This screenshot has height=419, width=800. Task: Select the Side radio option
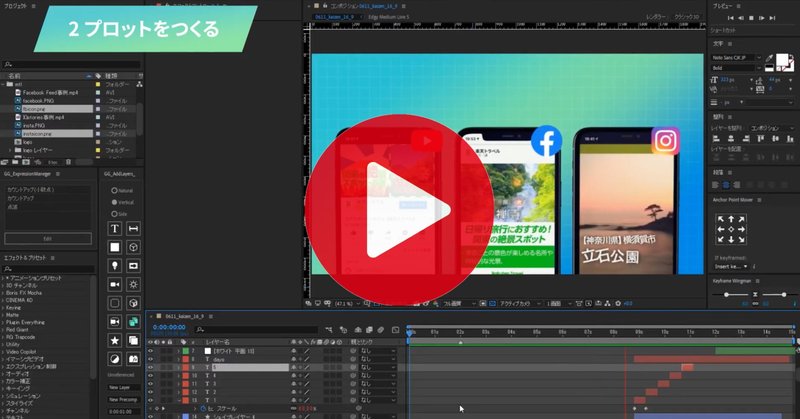[114, 214]
